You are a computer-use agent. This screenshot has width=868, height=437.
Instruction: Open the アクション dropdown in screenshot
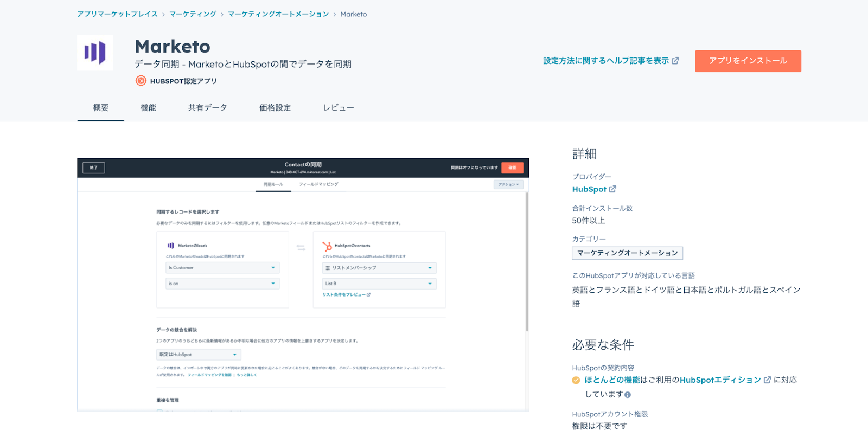tap(508, 185)
